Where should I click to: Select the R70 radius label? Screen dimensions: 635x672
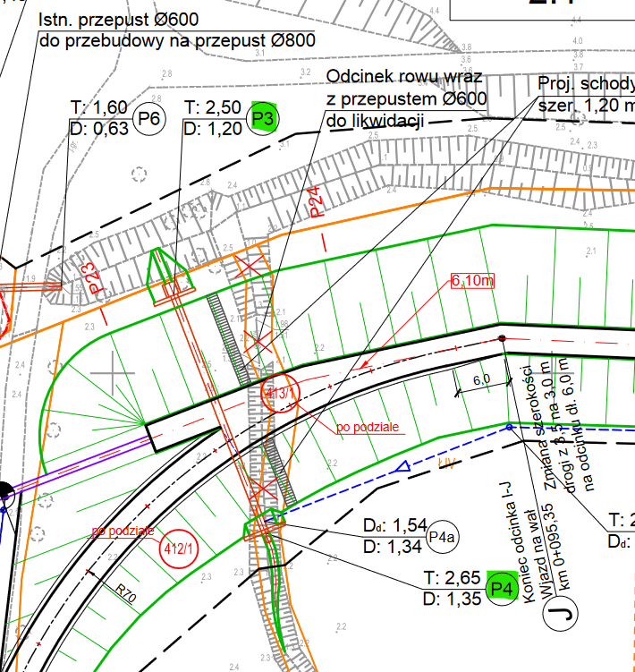(126, 591)
